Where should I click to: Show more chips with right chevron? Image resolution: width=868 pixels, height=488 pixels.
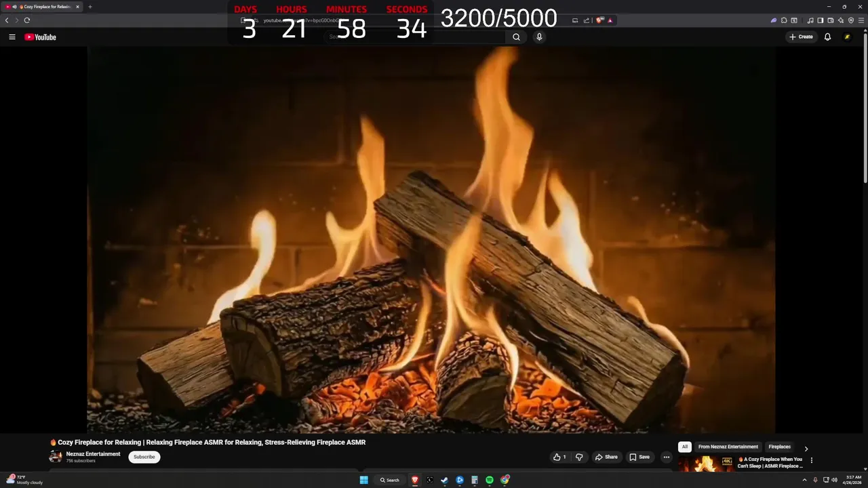[806, 449]
